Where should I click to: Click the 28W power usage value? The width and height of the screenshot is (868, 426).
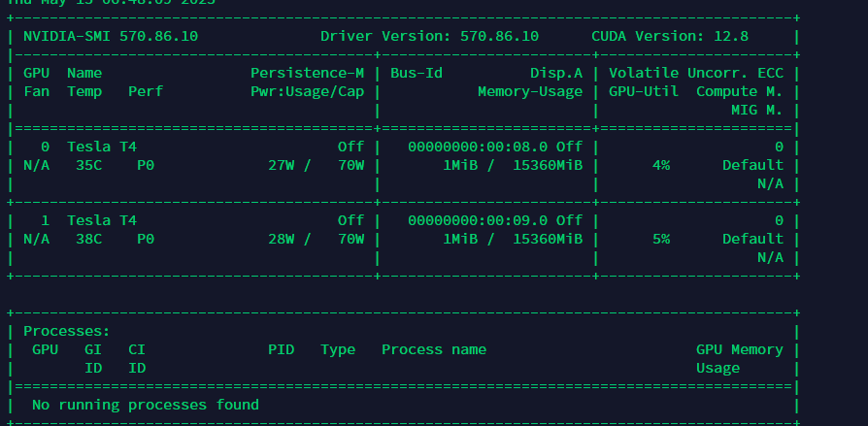tap(282, 239)
